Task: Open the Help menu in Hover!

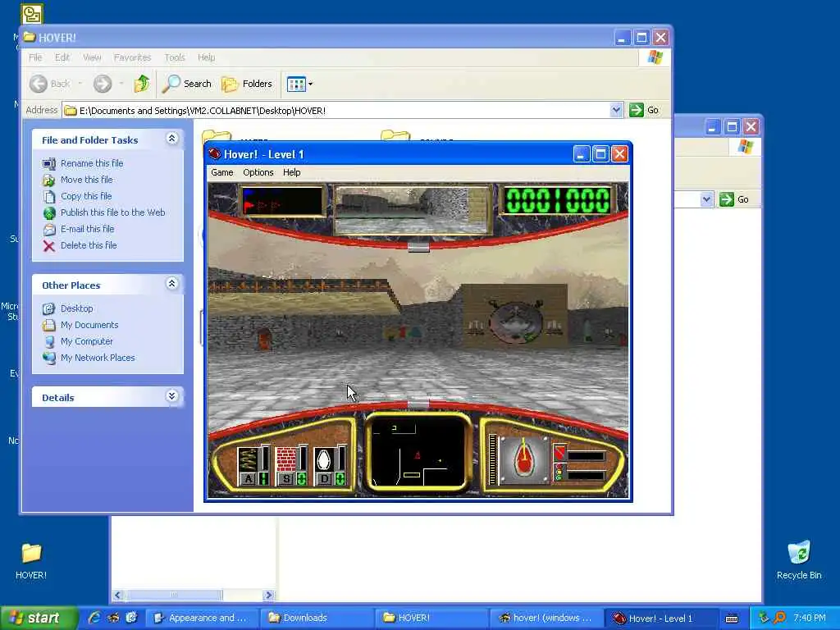Action: click(x=291, y=172)
